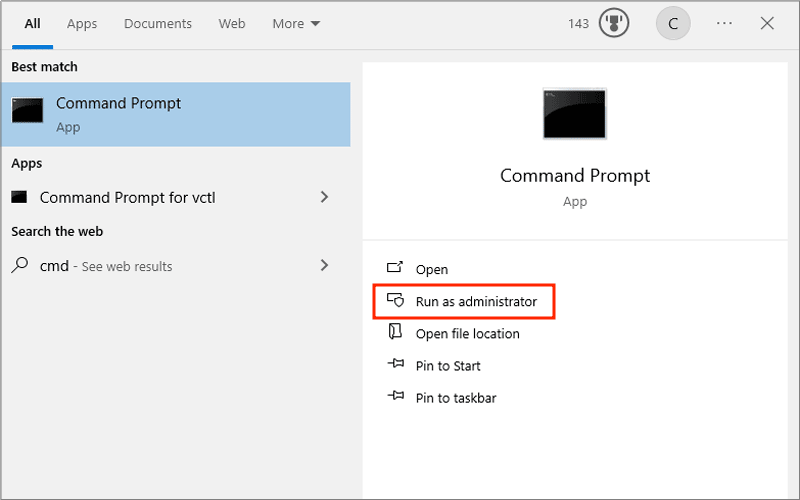Open the account avatar labeled C
800x500 pixels.
click(673, 23)
